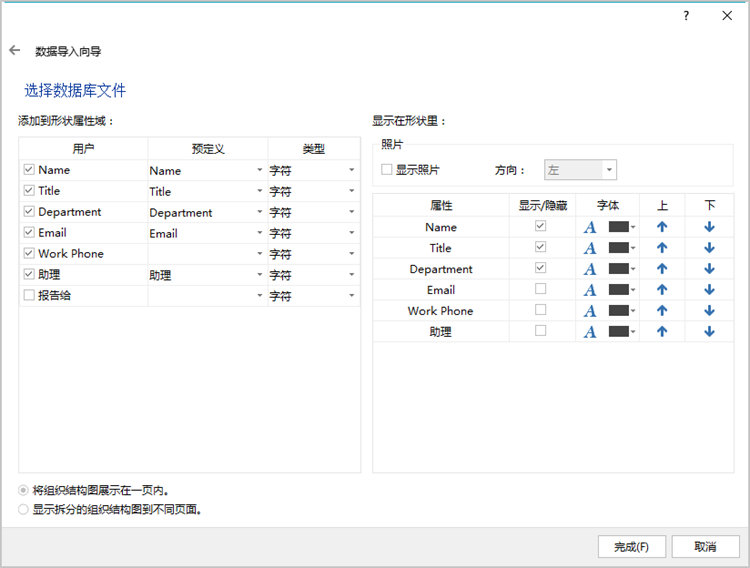Toggle the 显示照片 checkbox

coord(387,170)
